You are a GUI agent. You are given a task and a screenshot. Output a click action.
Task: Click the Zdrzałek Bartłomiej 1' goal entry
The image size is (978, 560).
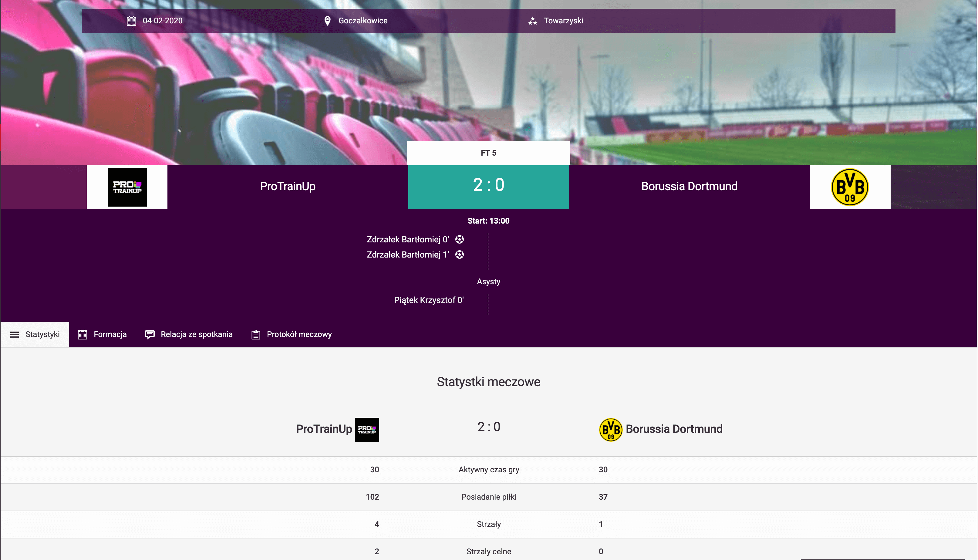pos(408,255)
